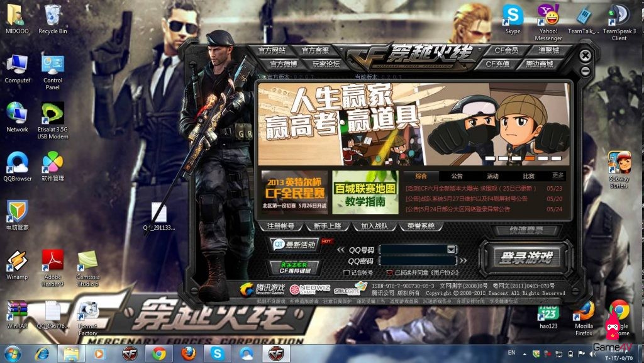This screenshot has width=644, height=363.
Task: Open the 官方客服 customer service menu
Action: point(316,50)
